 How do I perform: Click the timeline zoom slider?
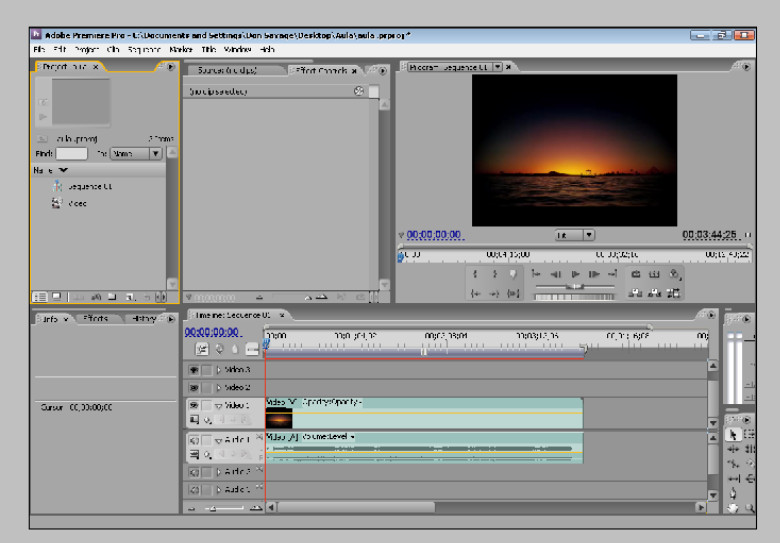224,508
